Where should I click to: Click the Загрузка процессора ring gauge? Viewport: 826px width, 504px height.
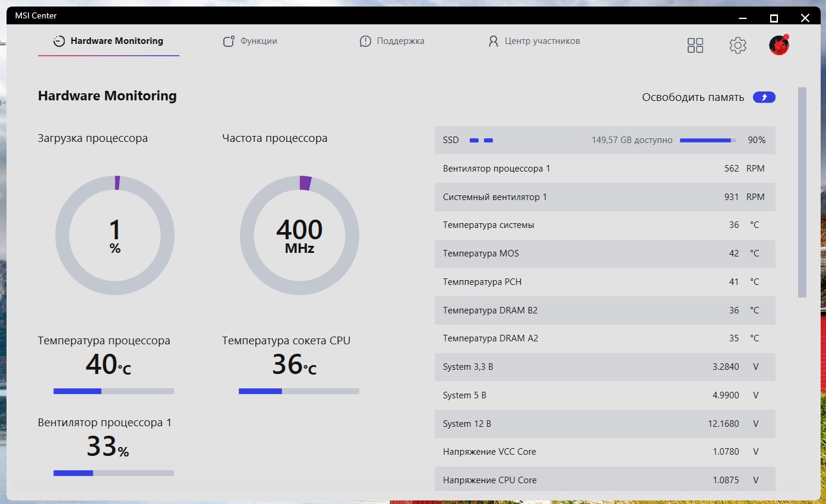[115, 235]
